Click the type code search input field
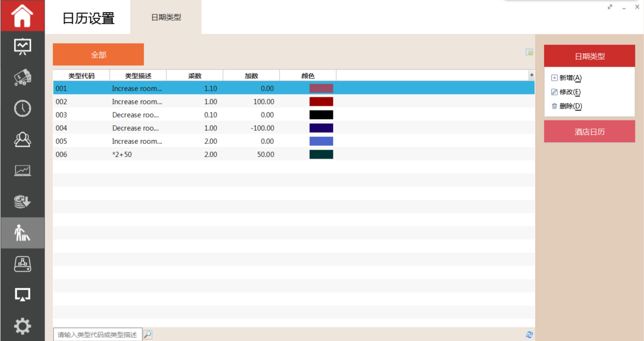Screen dimensions: 644x341 click(97, 334)
